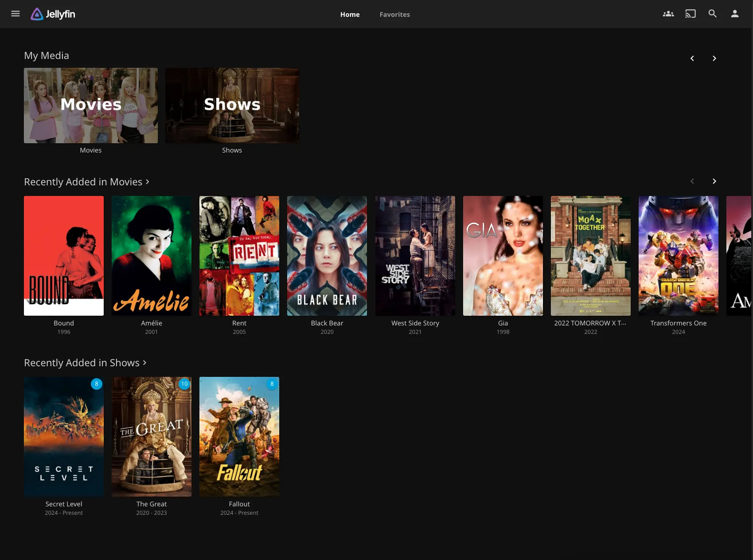753x560 pixels.
Task: Switch to the Favorites tab
Action: click(395, 15)
